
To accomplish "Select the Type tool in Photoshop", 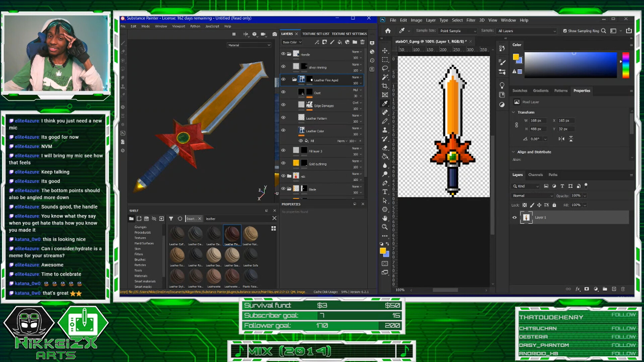I will [x=385, y=192].
